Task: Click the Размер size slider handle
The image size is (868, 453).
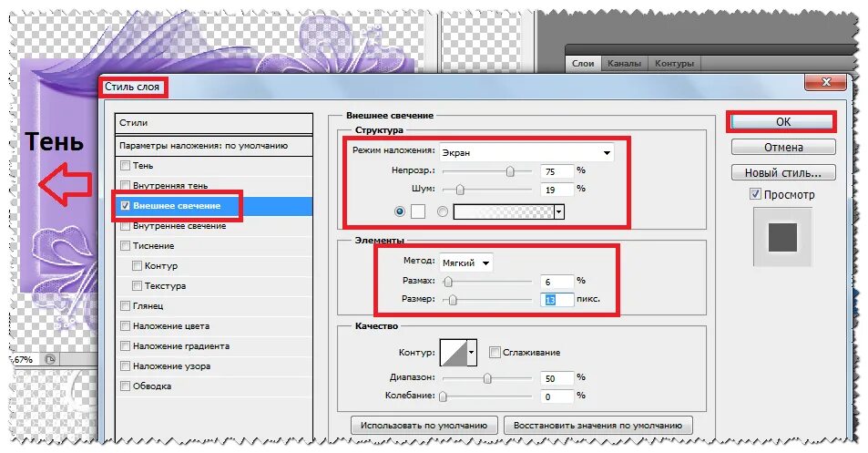Action: coord(453,300)
